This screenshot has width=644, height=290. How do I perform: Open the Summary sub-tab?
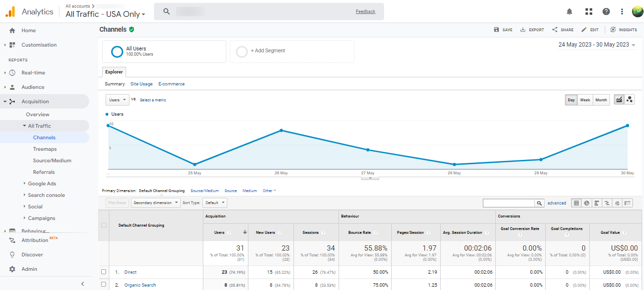click(115, 84)
